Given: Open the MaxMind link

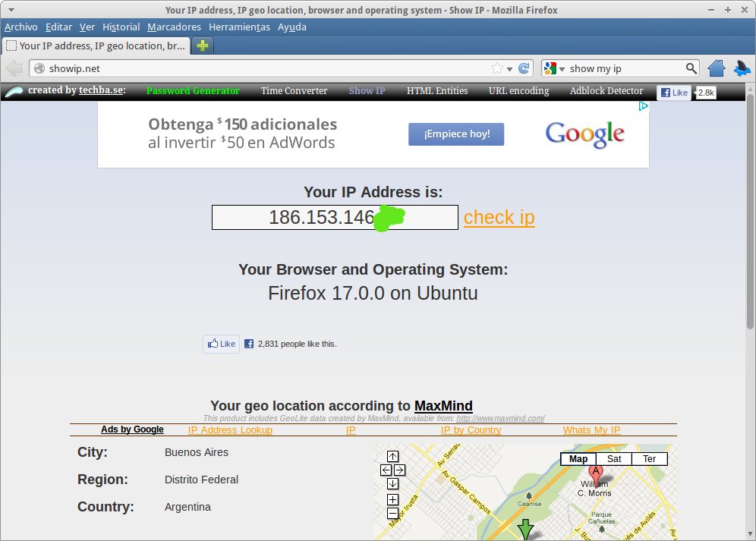Looking at the screenshot, I should point(443,406).
